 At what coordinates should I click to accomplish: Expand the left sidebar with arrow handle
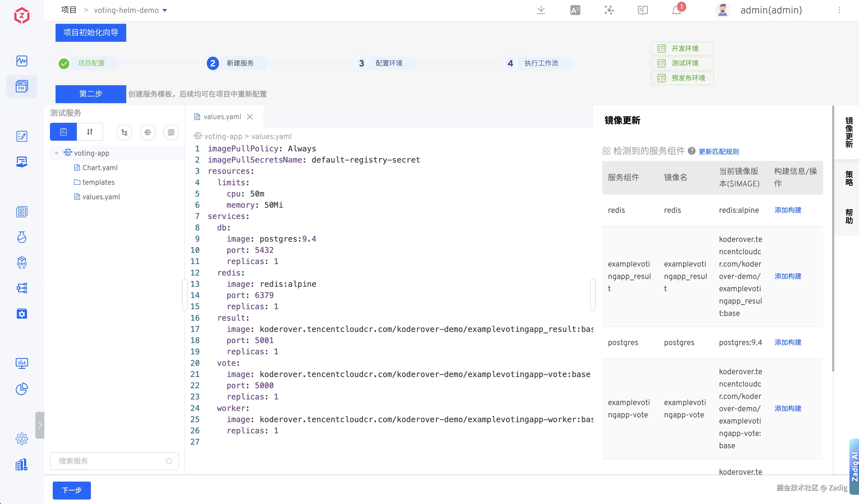[x=40, y=425]
